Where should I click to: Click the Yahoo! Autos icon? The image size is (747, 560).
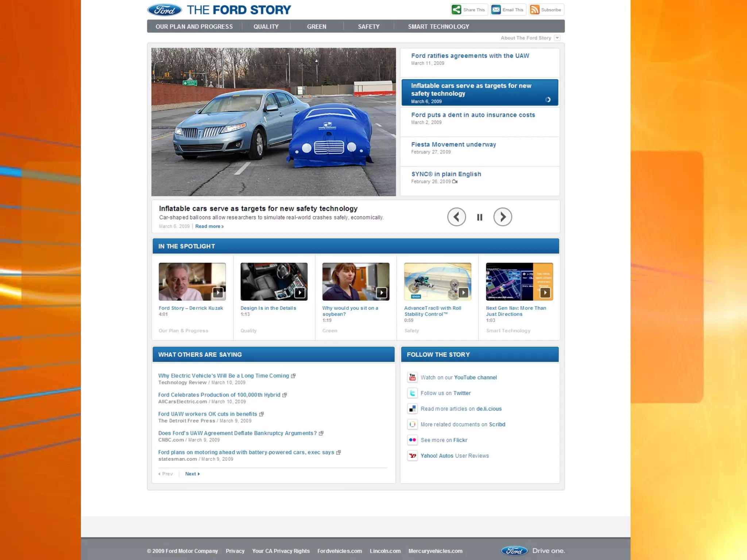[x=412, y=456]
